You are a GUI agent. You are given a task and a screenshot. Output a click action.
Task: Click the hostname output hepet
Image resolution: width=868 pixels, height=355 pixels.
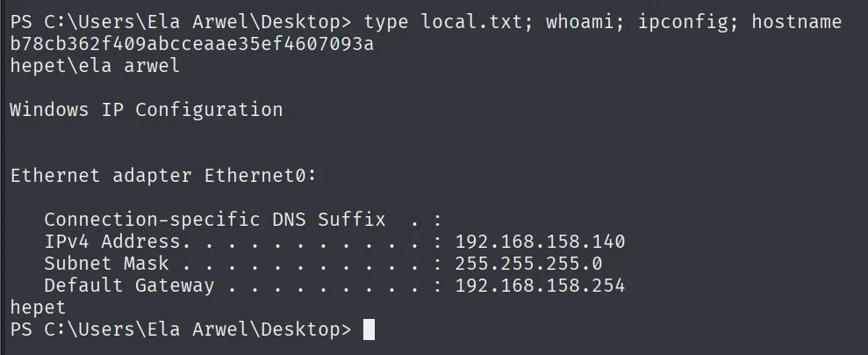[x=39, y=308]
